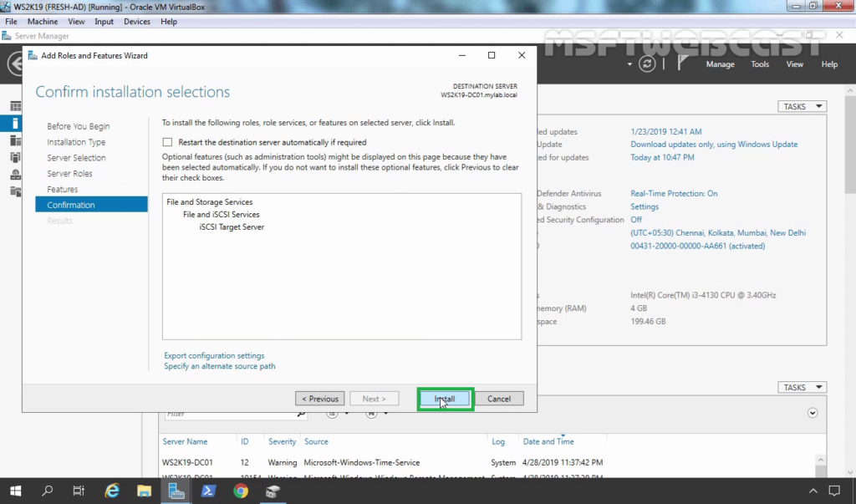Sort events by Date and Time column

548,441
